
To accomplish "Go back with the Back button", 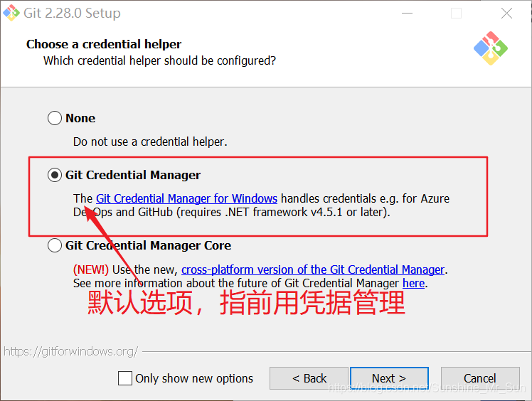I will coord(309,378).
